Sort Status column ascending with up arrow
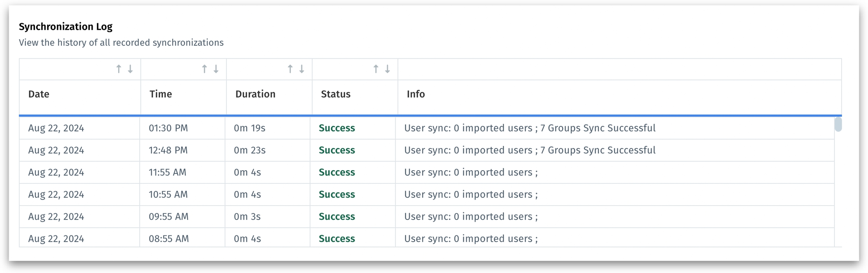 pos(376,69)
